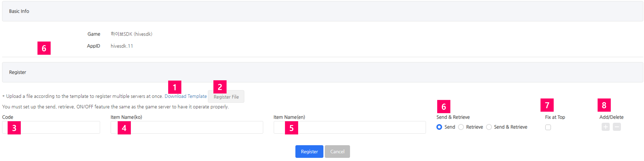Viewport: 644px width, 161px height.
Task: Click the hivesdk.11 AppID value
Action: (x=122, y=46)
